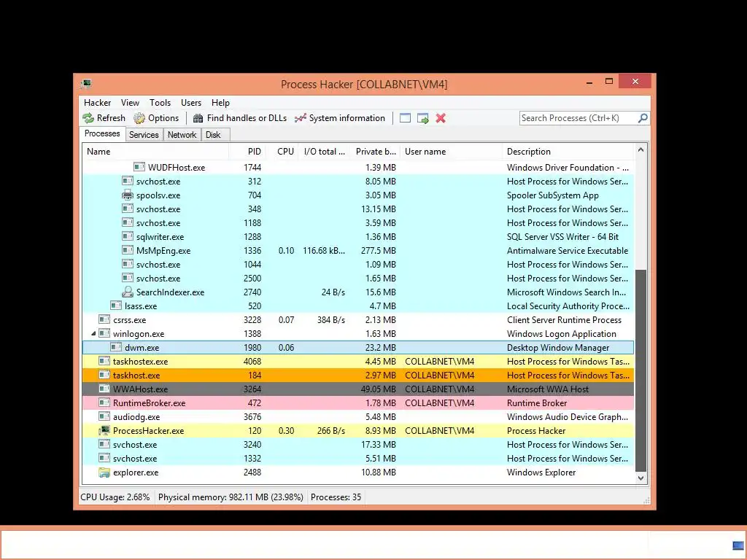The height and width of the screenshot is (560, 747).
Task: Select the svchost.exe row with PID 348
Action: (358, 209)
